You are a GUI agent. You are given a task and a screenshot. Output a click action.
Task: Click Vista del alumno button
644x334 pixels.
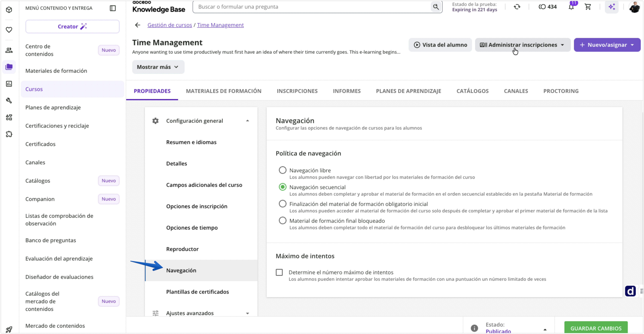point(440,45)
